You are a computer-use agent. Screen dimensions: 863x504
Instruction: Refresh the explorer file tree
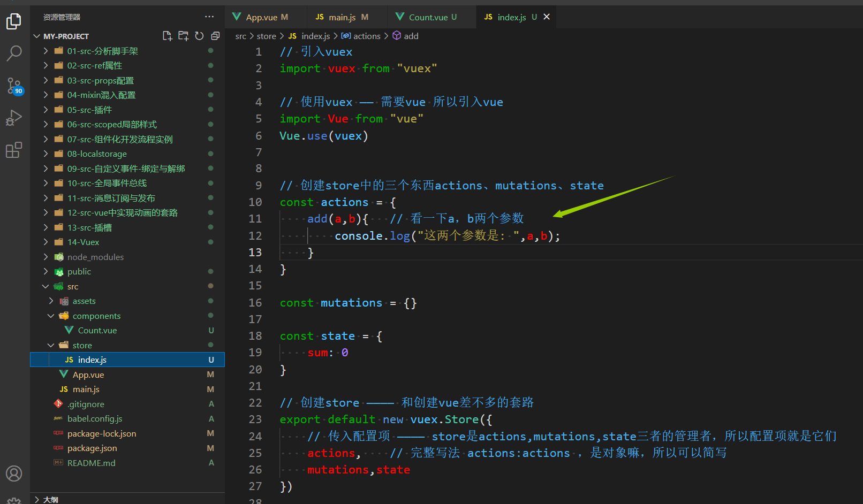click(199, 36)
